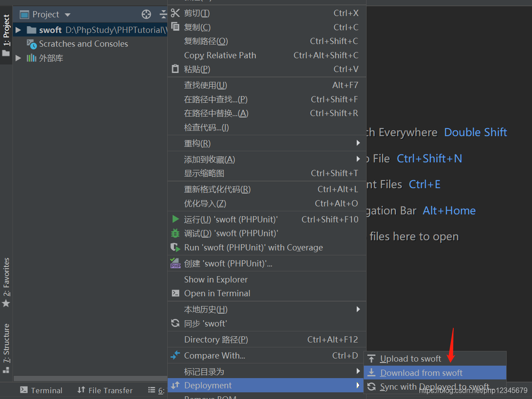Screen dimensions: 532x399
Task: Click the external libraries bars icon
Action: (32, 58)
